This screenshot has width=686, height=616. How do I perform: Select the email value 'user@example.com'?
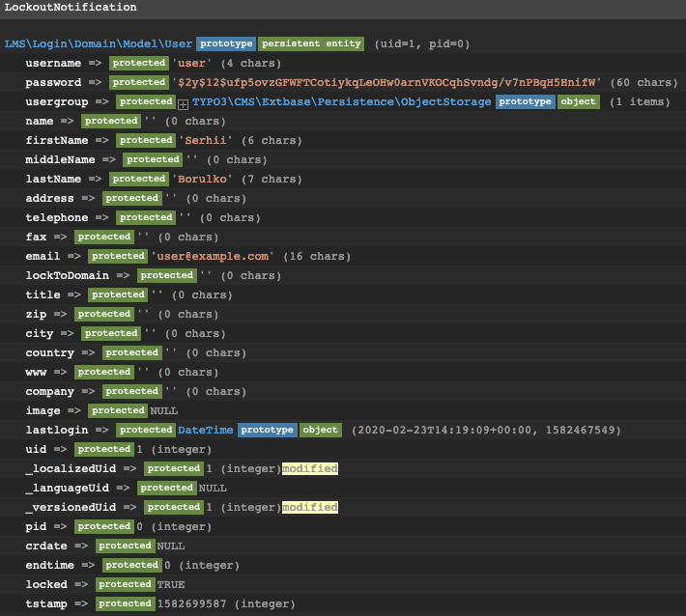(213, 256)
